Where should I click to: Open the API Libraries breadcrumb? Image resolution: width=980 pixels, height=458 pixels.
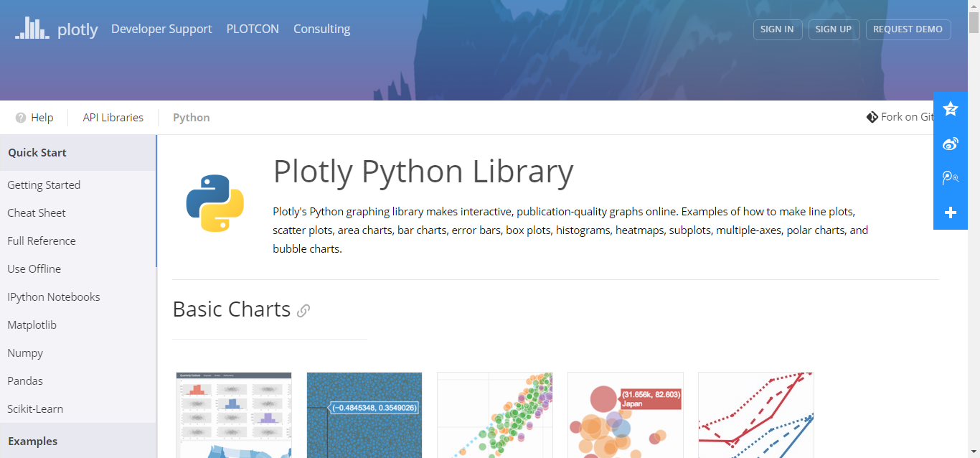113,117
